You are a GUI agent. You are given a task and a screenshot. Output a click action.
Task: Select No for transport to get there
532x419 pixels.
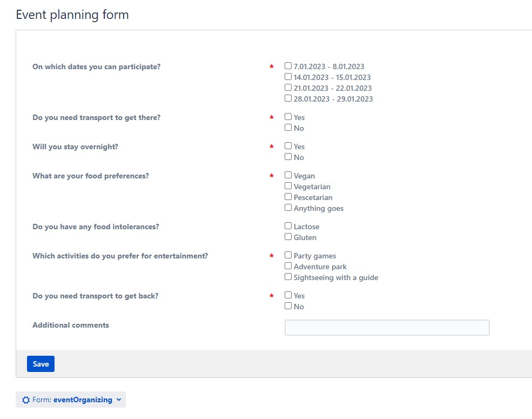pyautogui.click(x=288, y=127)
